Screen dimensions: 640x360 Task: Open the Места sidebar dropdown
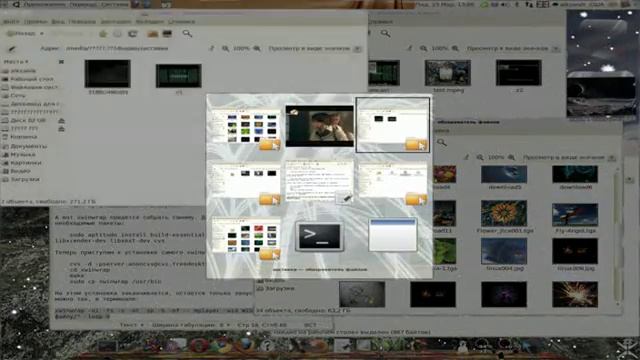[x=16, y=62]
